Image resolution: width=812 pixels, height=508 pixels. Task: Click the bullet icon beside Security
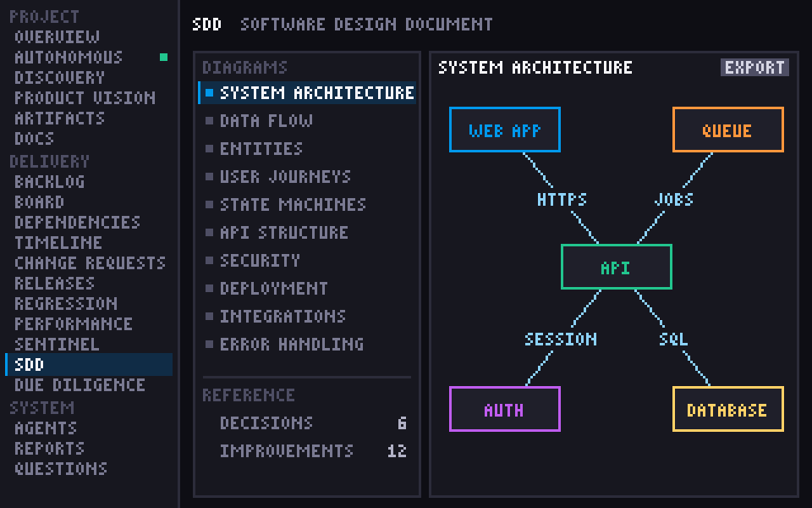click(x=209, y=260)
